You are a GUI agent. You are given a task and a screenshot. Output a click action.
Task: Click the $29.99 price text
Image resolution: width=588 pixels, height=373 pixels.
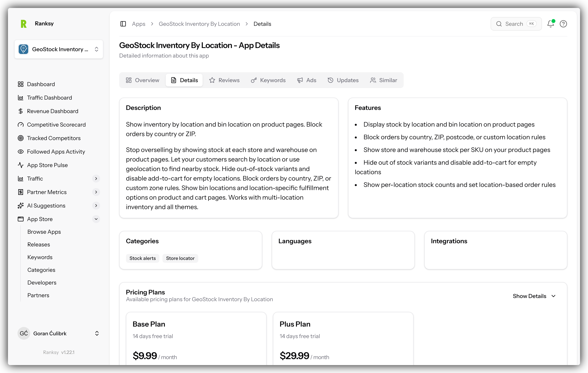294,356
